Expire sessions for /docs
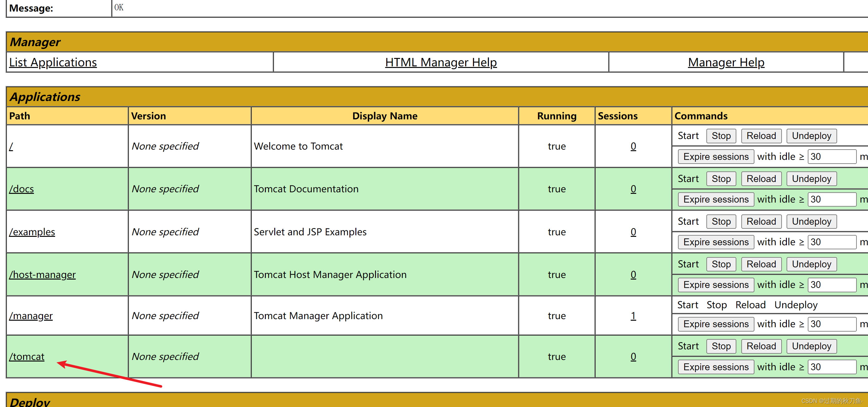This screenshot has height=407, width=868. 716,200
